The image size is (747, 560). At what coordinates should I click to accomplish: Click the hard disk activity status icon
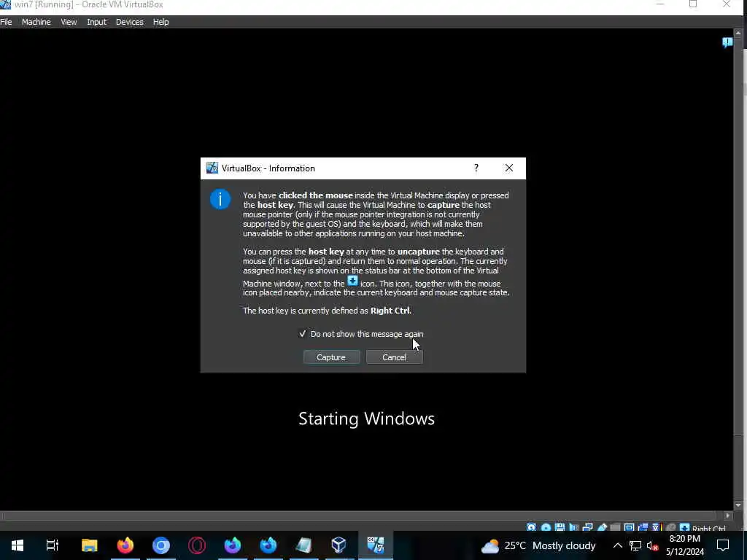tap(531, 528)
